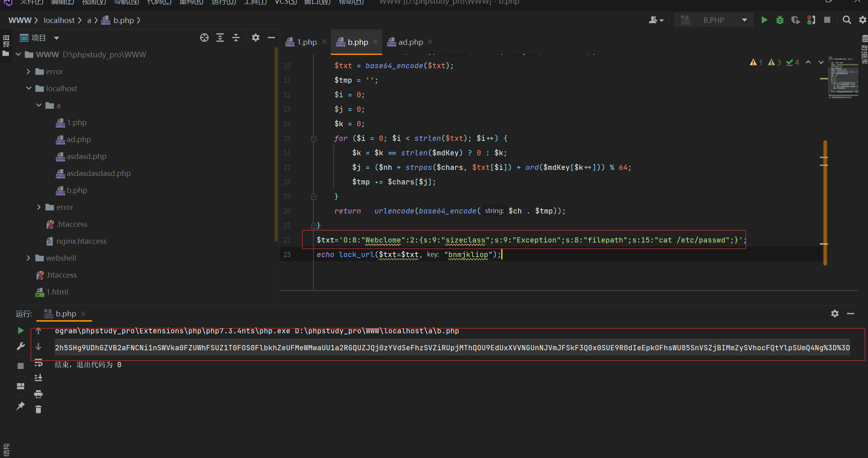
Task: Collapse the localhost folder
Action: (28, 88)
